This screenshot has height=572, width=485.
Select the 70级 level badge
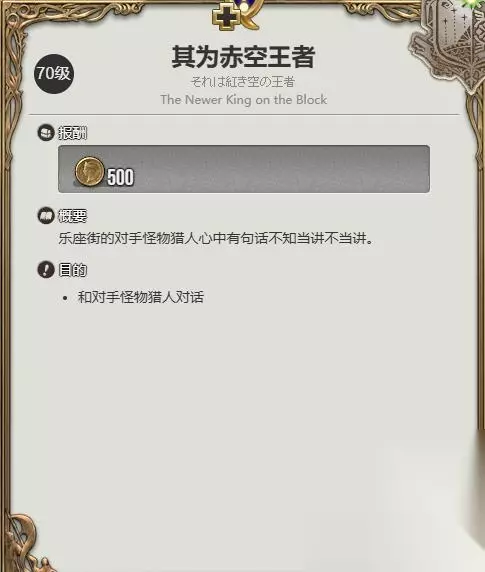coord(54,74)
